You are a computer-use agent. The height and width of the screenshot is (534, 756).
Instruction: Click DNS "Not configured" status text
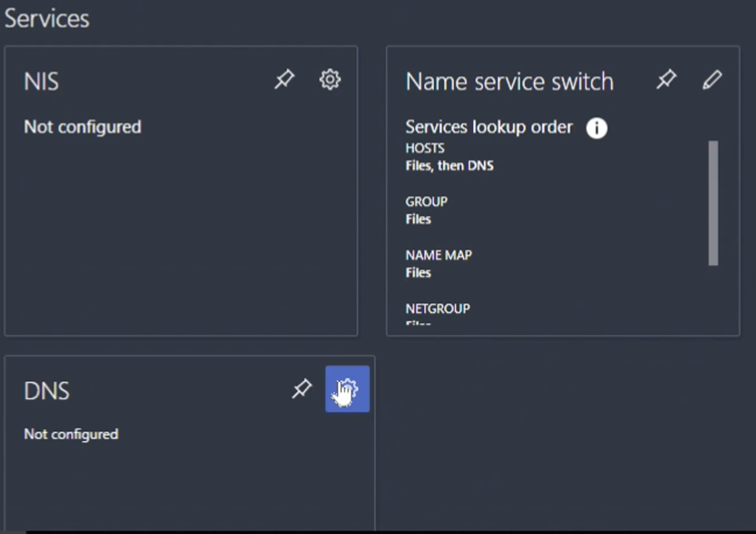point(71,434)
